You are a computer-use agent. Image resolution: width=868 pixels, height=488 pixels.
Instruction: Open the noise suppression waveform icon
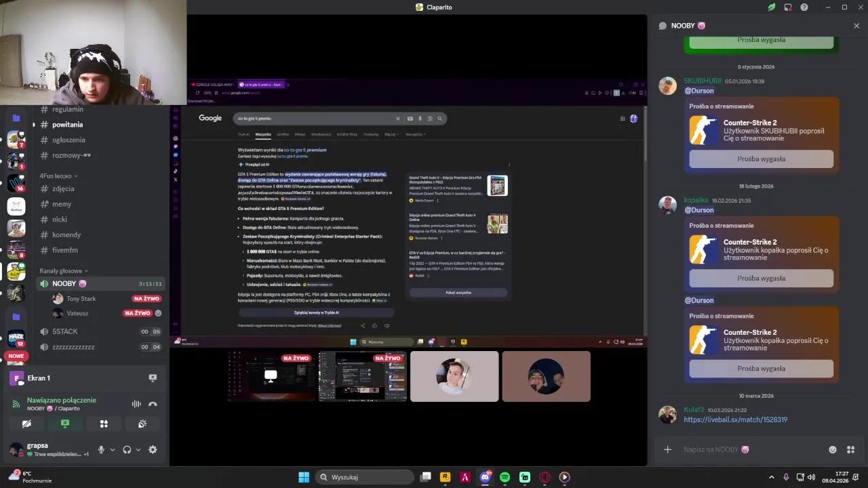pos(136,404)
